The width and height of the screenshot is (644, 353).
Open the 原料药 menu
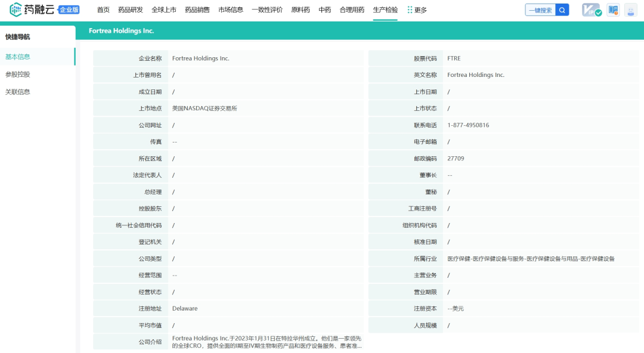301,10
